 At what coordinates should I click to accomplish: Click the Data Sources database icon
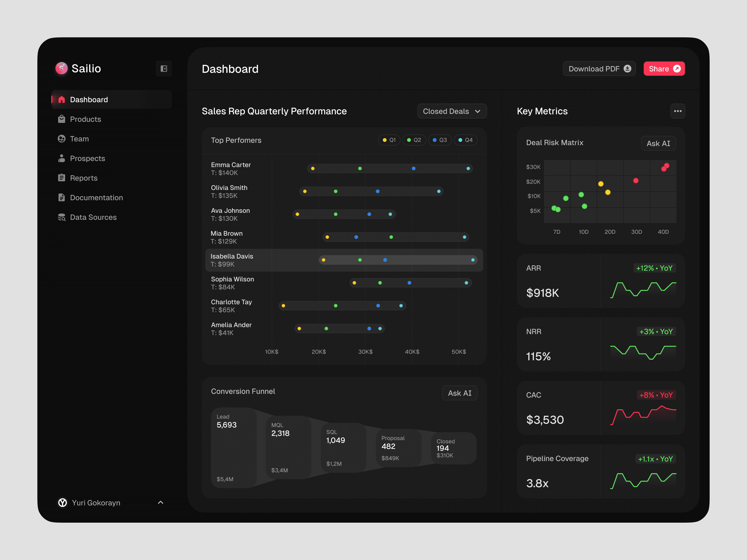coord(61,217)
